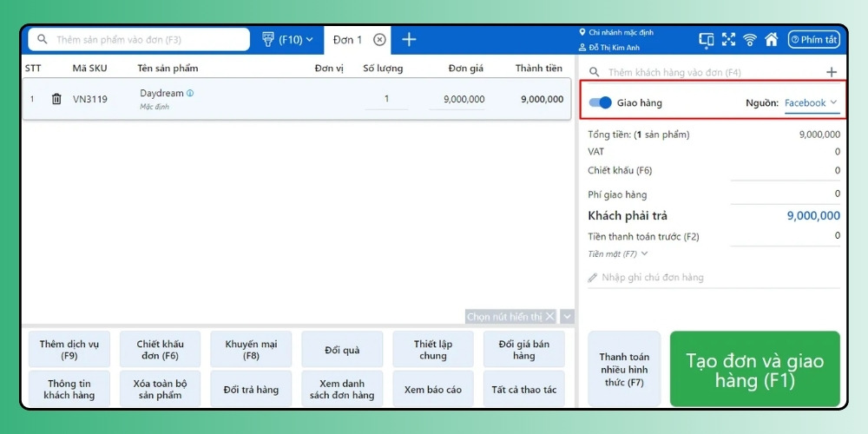Click Đổi giá bán hàng button
The height and width of the screenshot is (434, 868).
[x=523, y=350]
